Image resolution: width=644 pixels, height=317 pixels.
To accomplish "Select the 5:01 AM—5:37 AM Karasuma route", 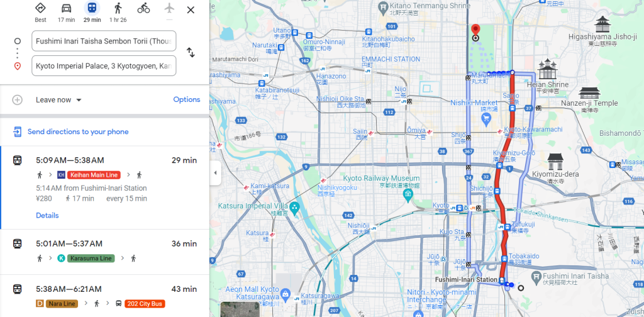I will tap(105, 252).
